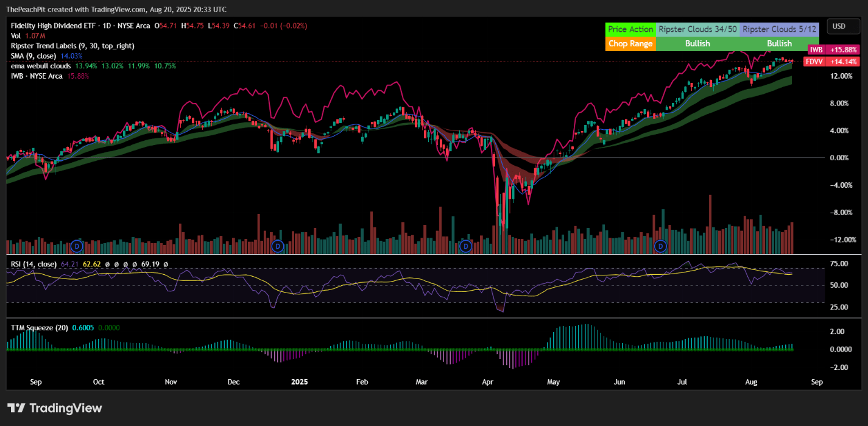Click the dividend marker near late March
This screenshot has height=426, width=868.
(465, 246)
